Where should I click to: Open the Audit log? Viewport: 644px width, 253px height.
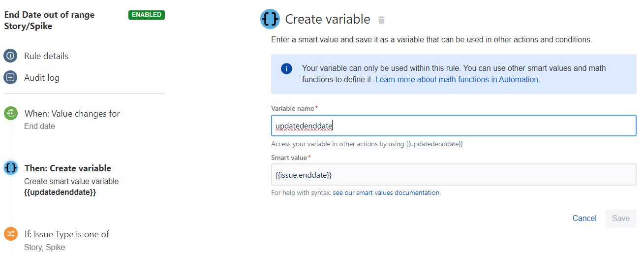coord(42,78)
